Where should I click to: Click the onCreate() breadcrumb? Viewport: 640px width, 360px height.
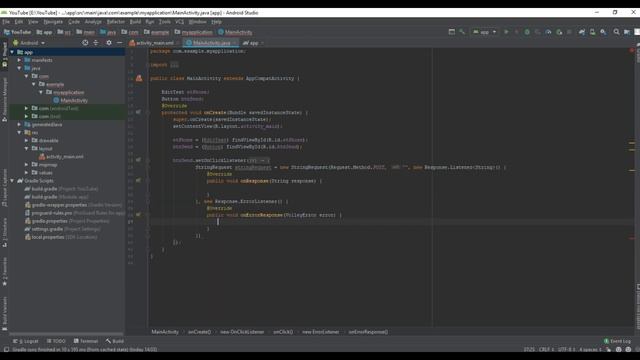coord(199,332)
